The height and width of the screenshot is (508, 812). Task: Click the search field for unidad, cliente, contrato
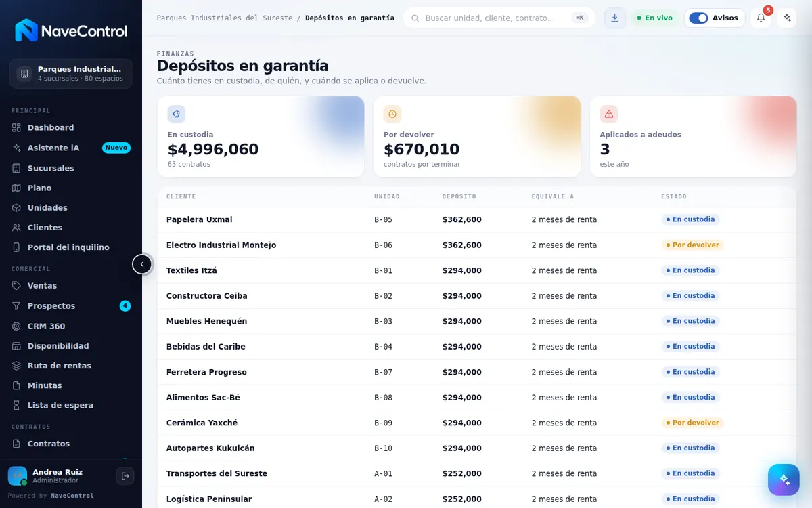click(499, 18)
